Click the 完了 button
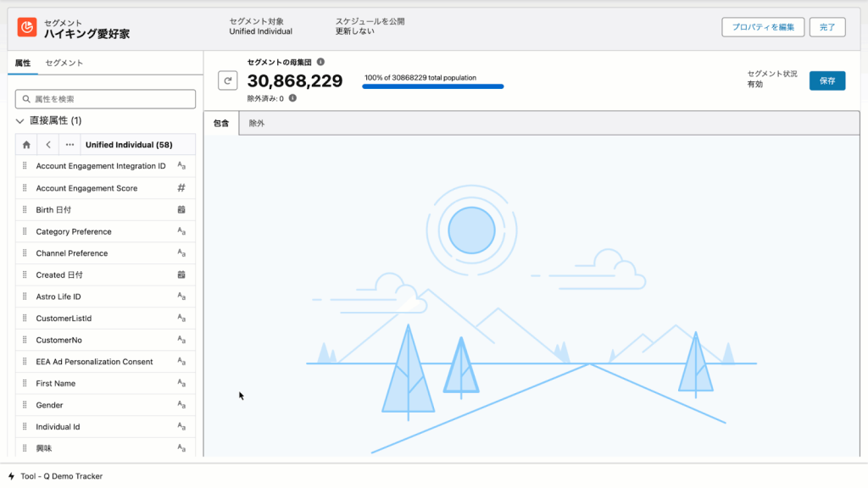868x488 pixels. (827, 27)
